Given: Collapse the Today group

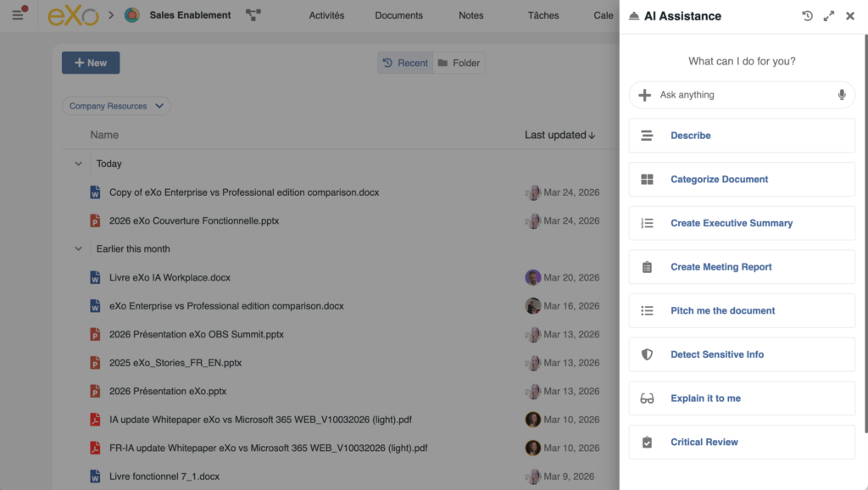Looking at the screenshot, I should (x=79, y=164).
